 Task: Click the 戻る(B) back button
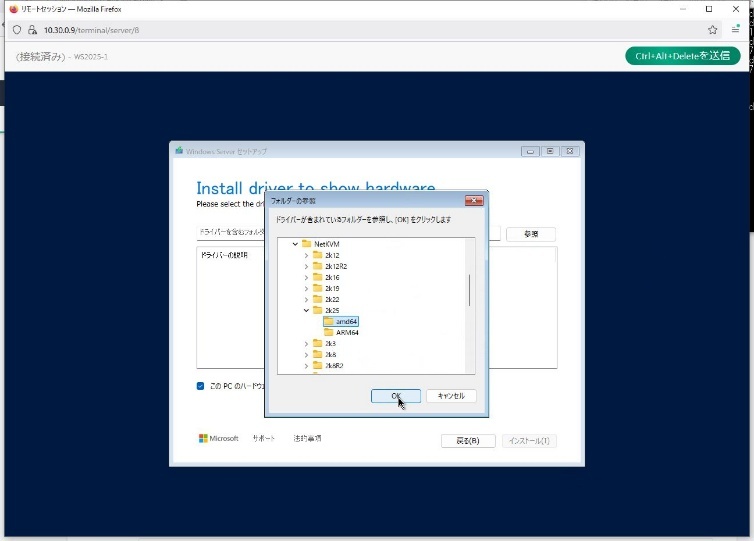coord(467,440)
